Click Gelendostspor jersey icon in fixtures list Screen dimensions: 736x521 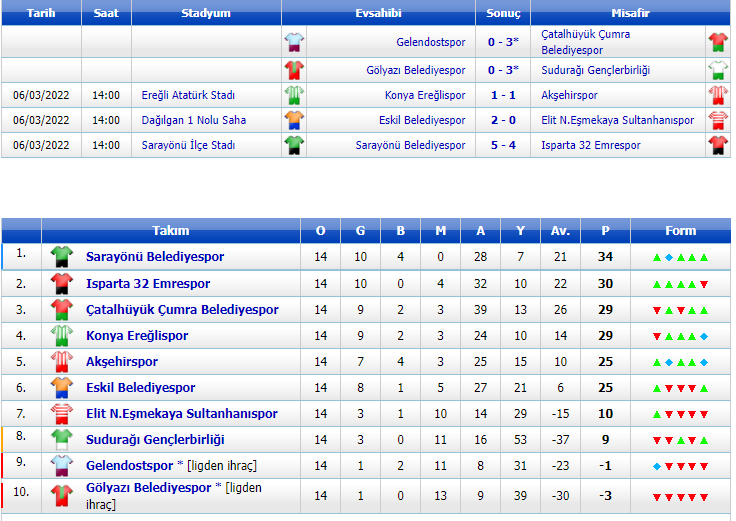pyautogui.click(x=294, y=43)
